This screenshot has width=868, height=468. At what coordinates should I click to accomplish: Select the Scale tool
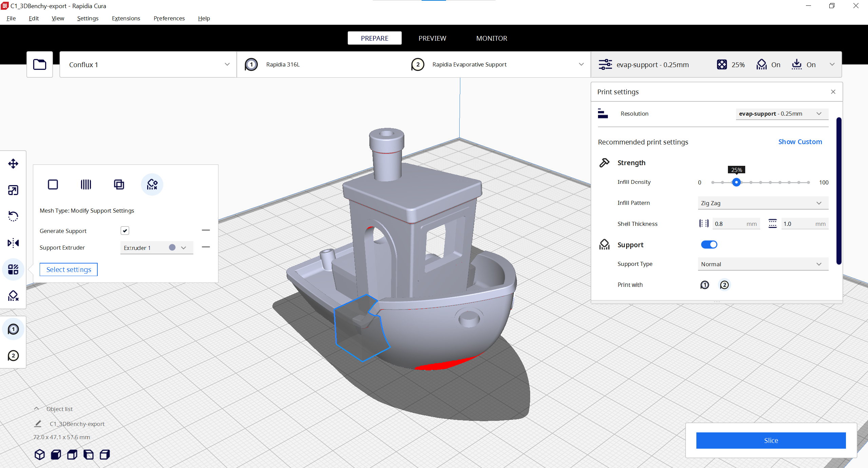coord(13,190)
